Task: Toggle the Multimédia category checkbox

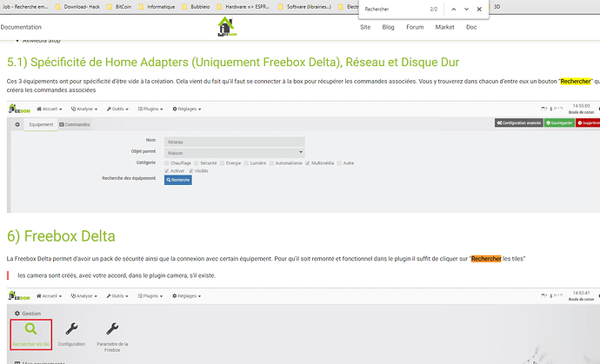Action: (x=308, y=163)
